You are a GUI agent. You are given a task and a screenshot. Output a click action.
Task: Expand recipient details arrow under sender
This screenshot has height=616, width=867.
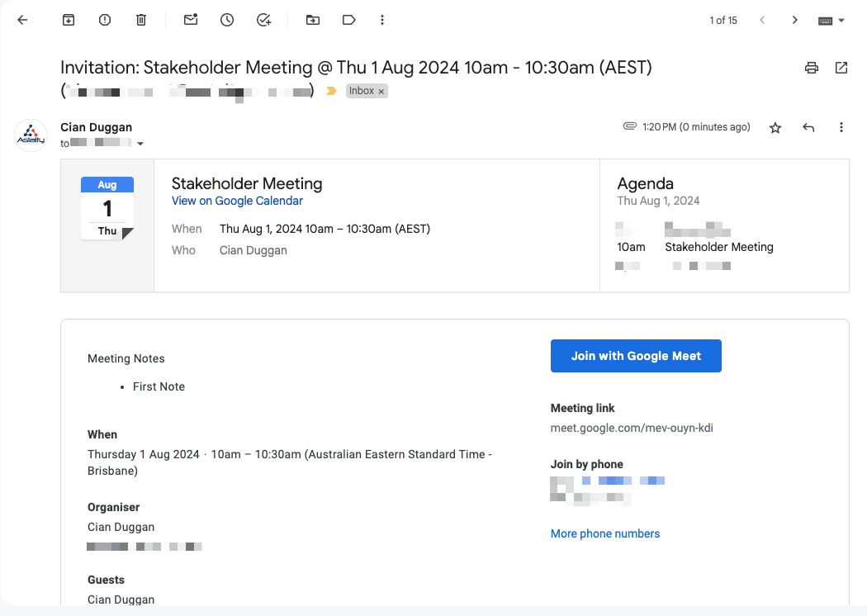point(140,144)
